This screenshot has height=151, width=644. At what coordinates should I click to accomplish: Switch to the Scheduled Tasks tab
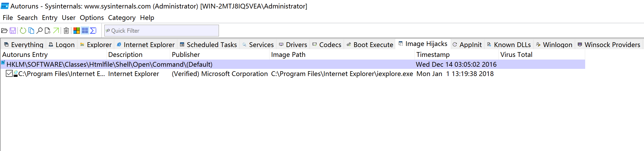pyautogui.click(x=208, y=45)
